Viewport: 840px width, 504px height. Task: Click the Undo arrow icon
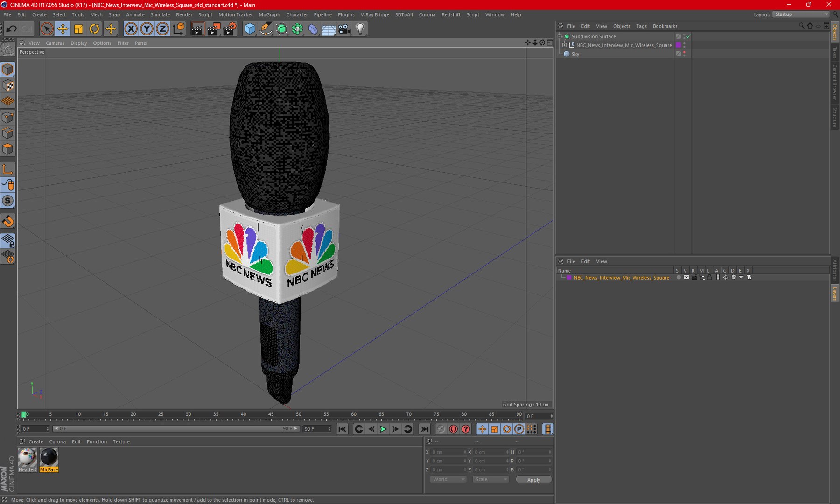pyautogui.click(x=11, y=29)
